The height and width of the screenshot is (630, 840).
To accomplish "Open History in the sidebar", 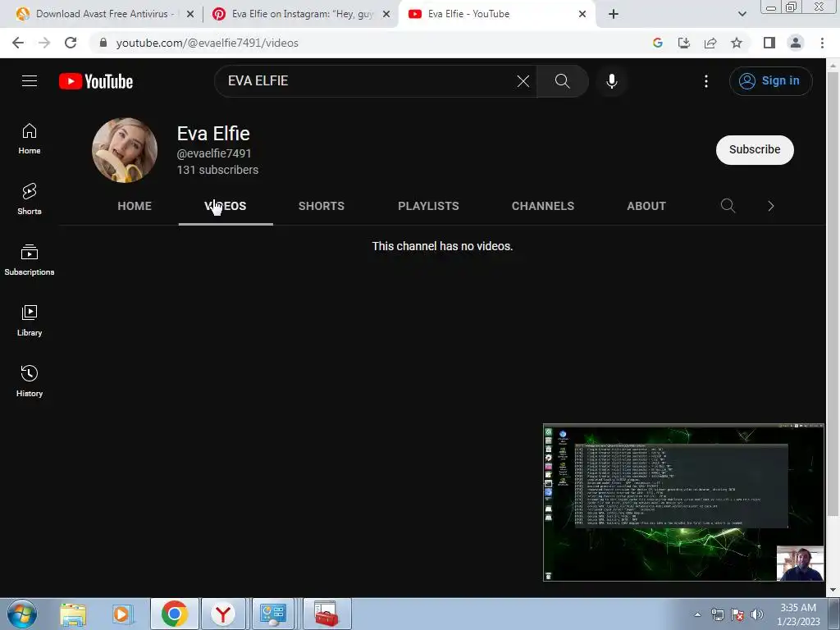I will point(30,381).
